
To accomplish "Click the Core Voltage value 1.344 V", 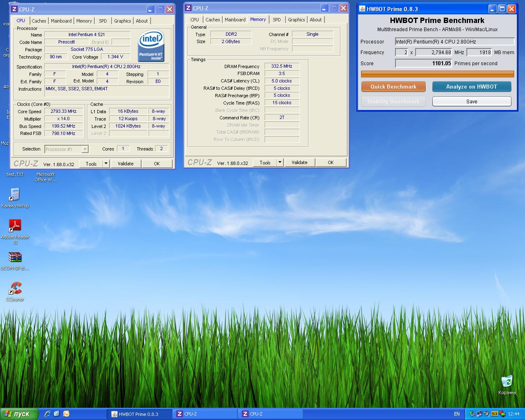I will coord(115,57).
